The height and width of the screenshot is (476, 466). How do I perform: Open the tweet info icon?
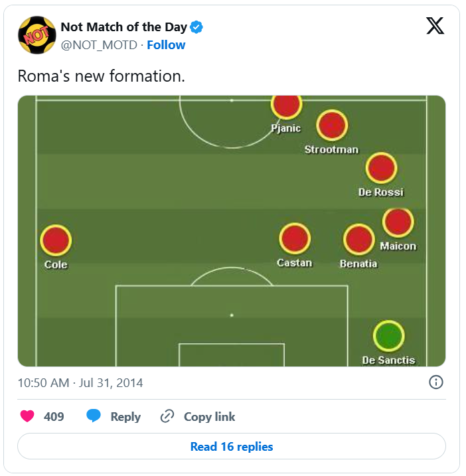click(x=436, y=382)
